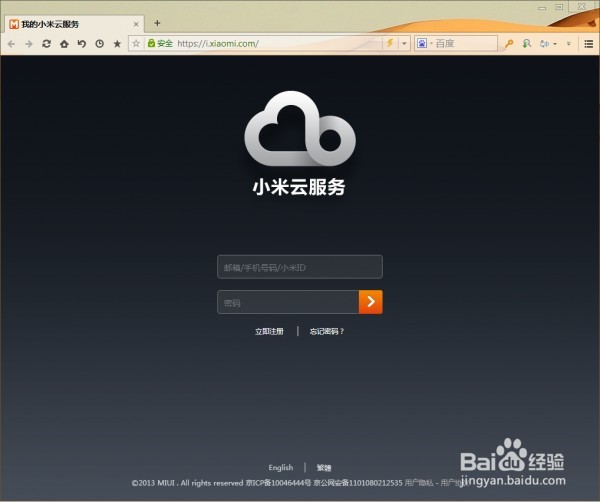Open the 立即注册 register link
This screenshot has width=600, height=502.
point(269,331)
